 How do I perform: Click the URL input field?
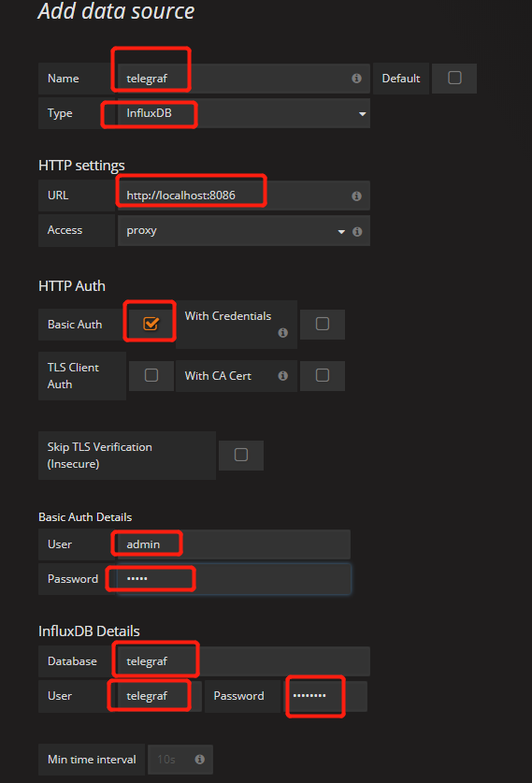coord(244,196)
